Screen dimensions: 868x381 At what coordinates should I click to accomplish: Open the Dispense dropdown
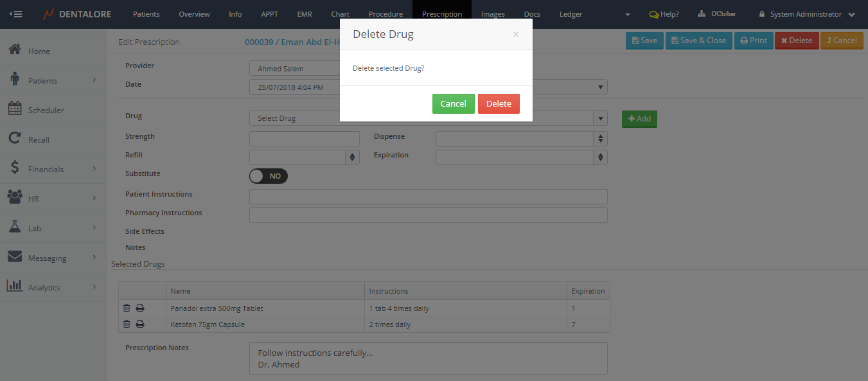(x=521, y=139)
